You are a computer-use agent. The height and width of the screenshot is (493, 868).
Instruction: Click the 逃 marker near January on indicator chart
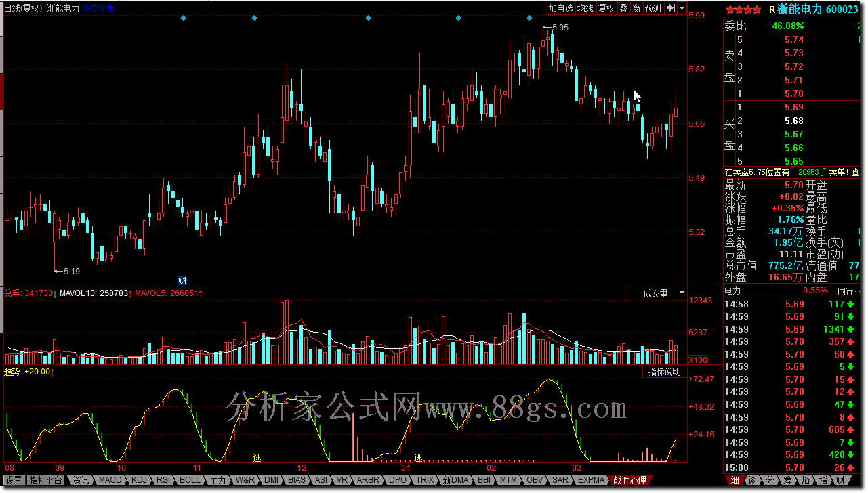pos(419,458)
